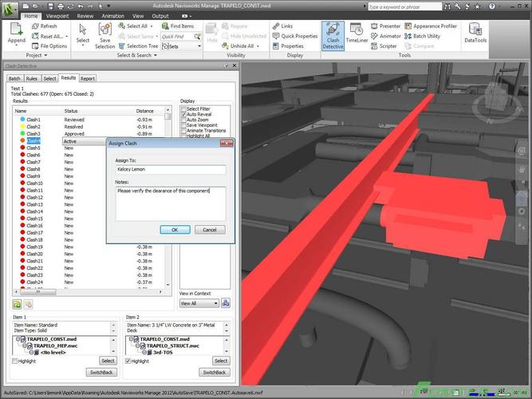Screen dimensions: 532x399
Task: Uncheck the Auto Reveal option
Action: point(183,114)
